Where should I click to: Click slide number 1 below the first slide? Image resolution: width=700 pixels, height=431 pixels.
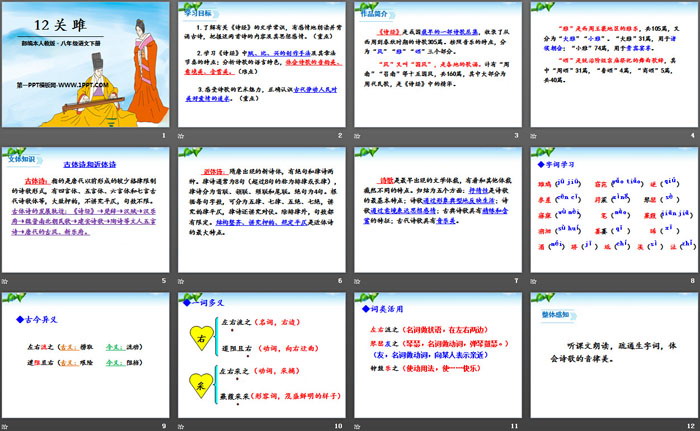164,135
